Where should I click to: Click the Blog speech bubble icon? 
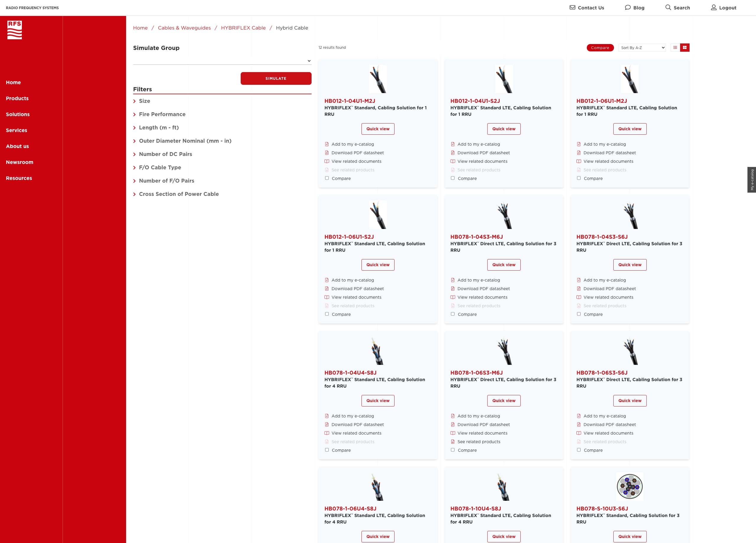pos(628,7)
